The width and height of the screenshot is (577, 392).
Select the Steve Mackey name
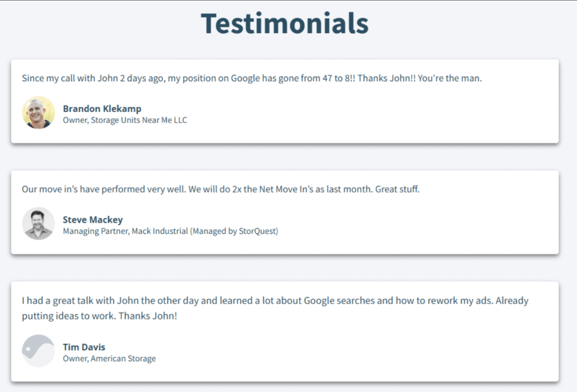click(92, 220)
